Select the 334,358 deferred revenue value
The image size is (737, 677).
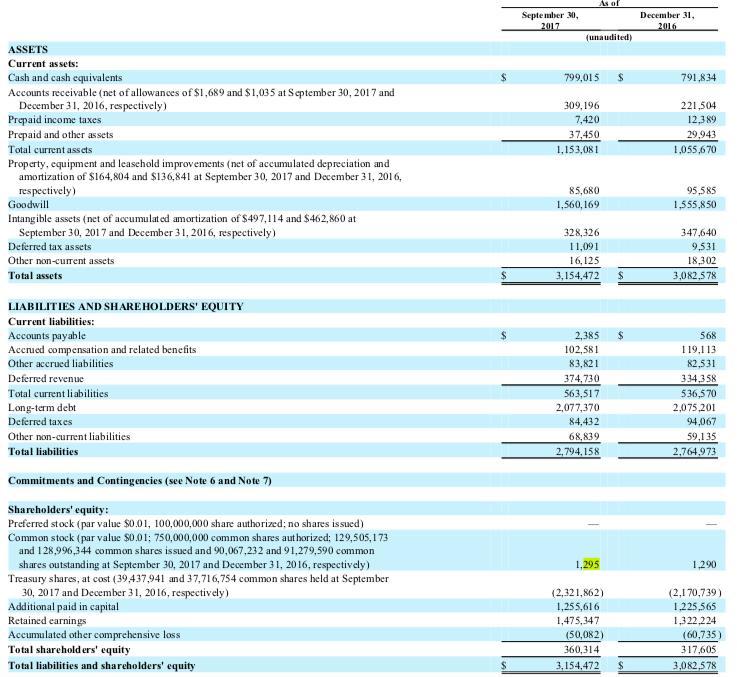[x=698, y=378]
